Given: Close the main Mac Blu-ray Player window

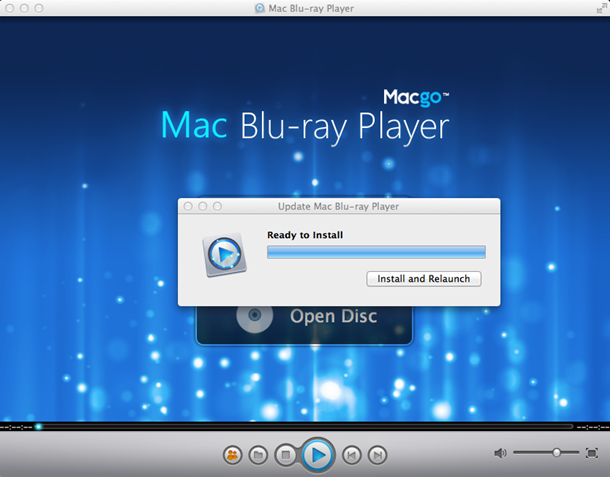Looking at the screenshot, I should 10,8.
